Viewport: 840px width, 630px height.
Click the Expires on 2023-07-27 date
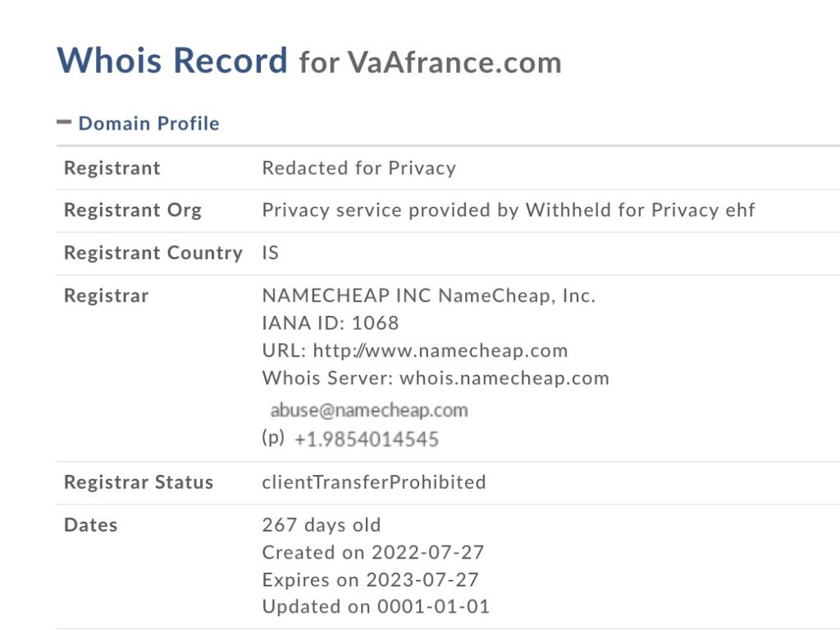coord(370,580)
